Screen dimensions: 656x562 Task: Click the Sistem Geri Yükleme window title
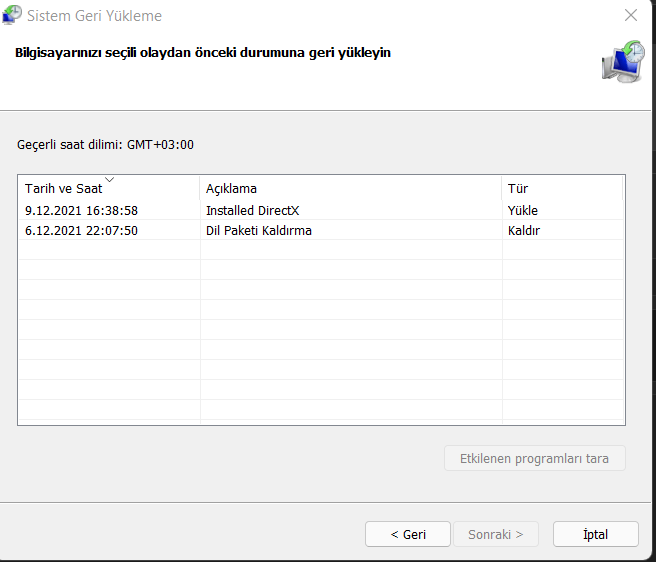pos(94,16)
